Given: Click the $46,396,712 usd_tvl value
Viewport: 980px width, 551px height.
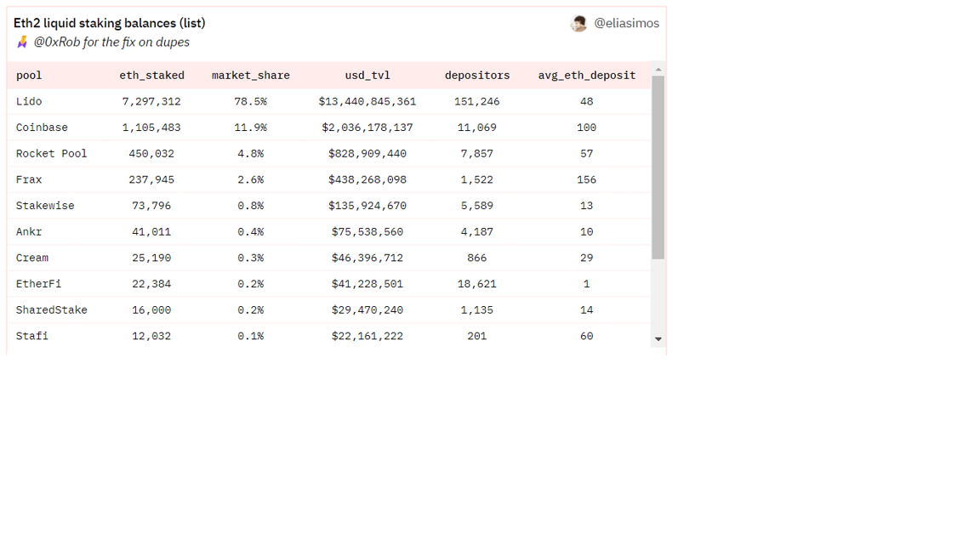Looking at the screenshot, I should [x=367, y=258].
